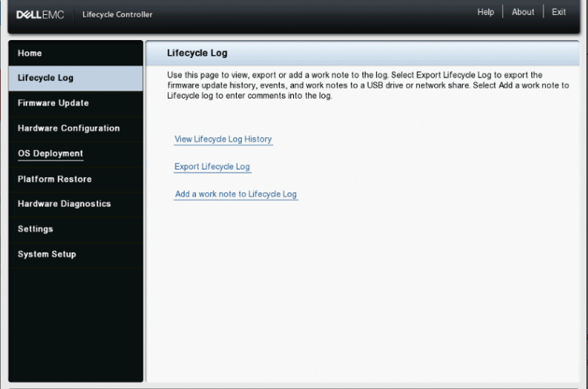
Task: Open the About dialog
Action: pos(522,12)
